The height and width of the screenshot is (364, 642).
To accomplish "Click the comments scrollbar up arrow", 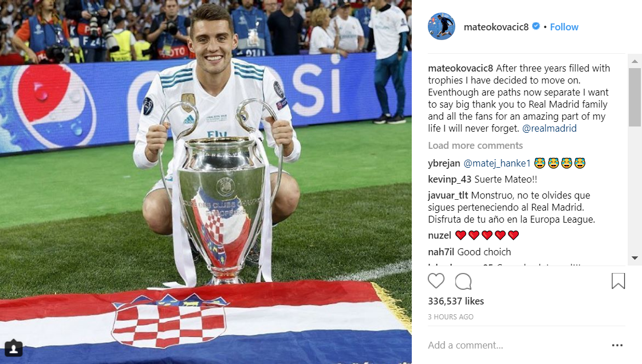I will coord(635,61).
